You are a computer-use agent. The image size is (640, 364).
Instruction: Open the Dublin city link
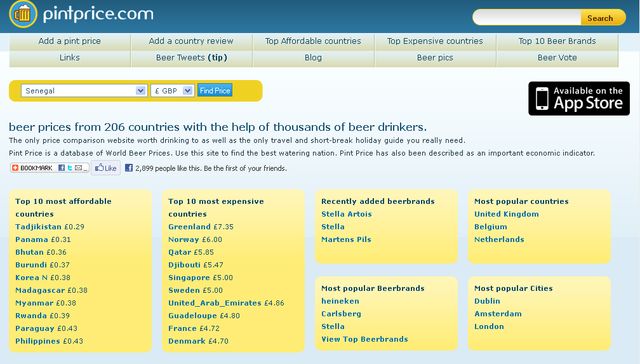[x=487, y=301]
